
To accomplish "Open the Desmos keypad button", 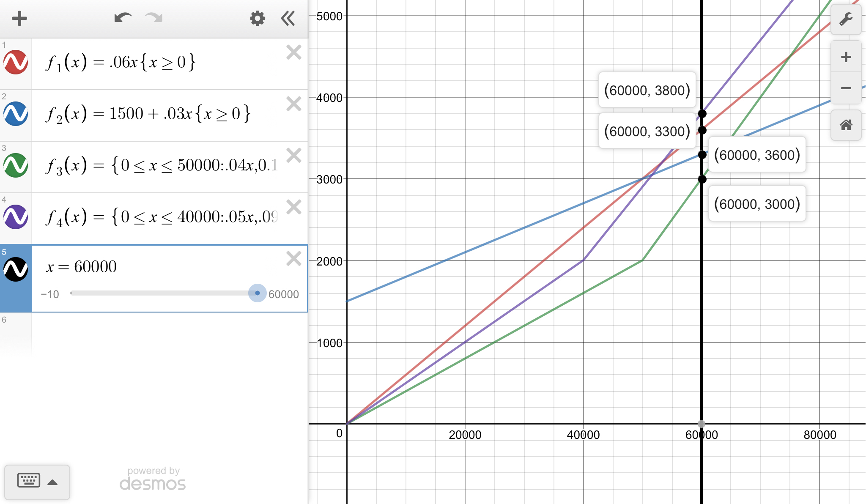I will point(29,481).
